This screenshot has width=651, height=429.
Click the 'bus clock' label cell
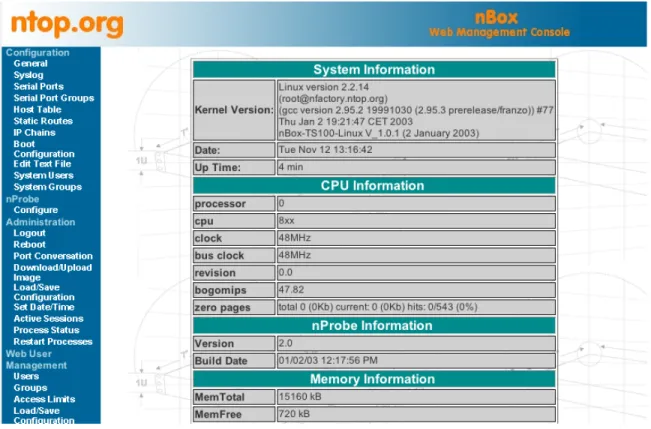234,255
